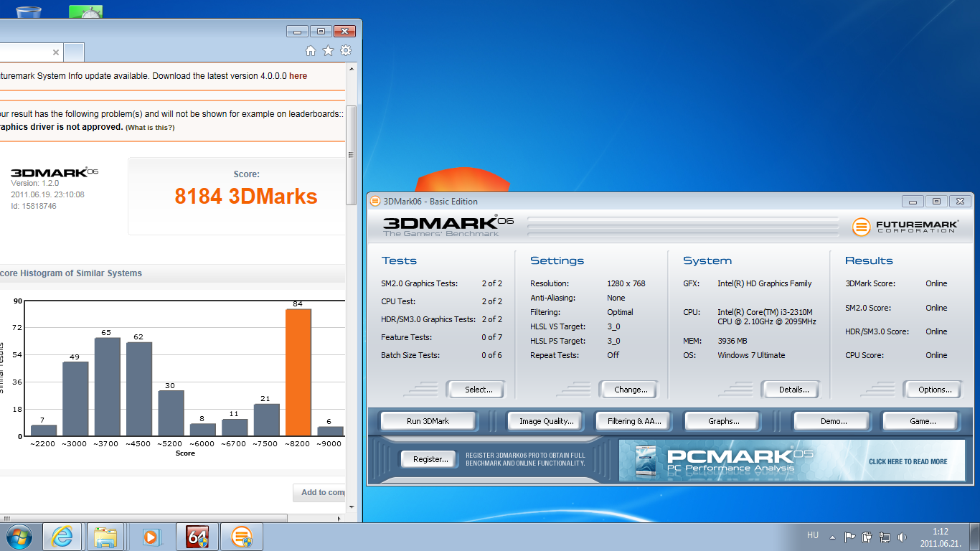Click the ~3000 histogram bar labeled 49
This screenshot has width=980, height=551.
pyautogui.click(x=75, y=399)
